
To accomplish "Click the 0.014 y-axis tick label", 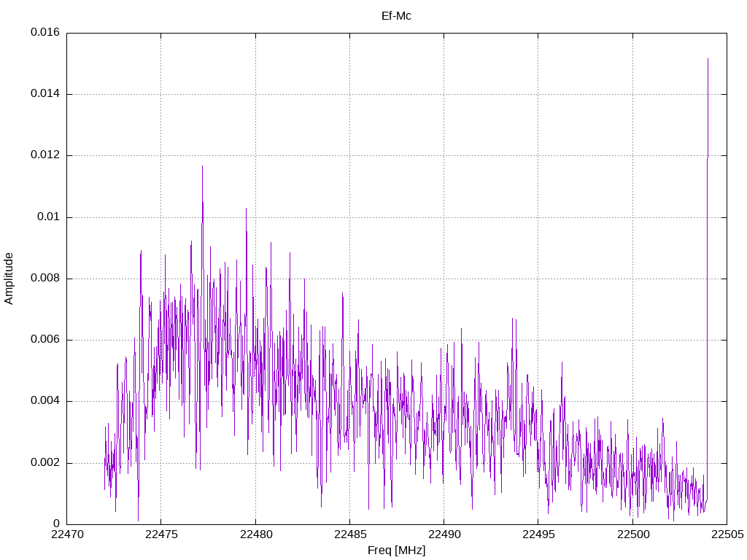I will pyautogui.click(x=44, y=94).
